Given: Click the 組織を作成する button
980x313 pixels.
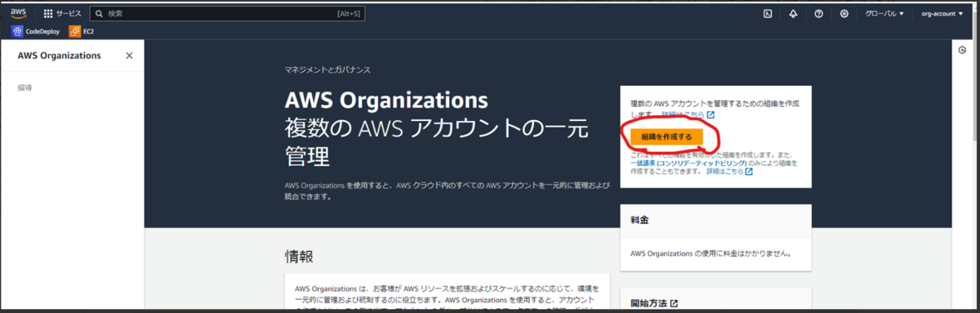Looking at the screenshot, I should pyautogui.click(x=666, y=136).
